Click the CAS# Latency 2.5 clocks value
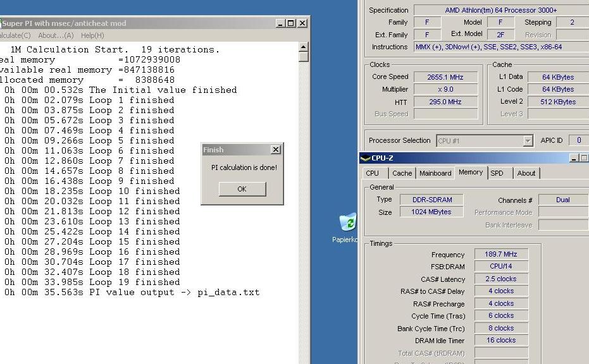This screenshot has width=589, height=364. [501, 279]
